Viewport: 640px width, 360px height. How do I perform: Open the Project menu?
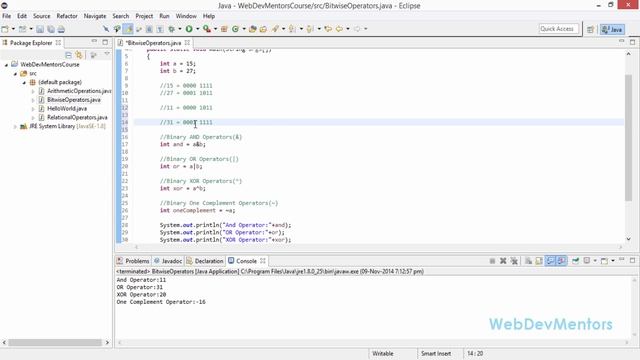tap(144, 16)
